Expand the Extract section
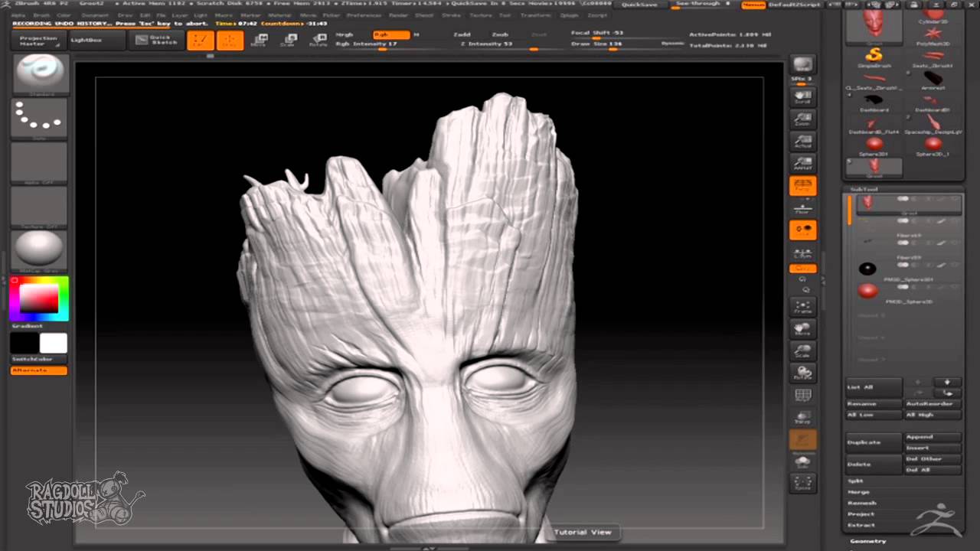Image resolution: width=980 pixels, height=551 pixels. click(x=861, y=525)
